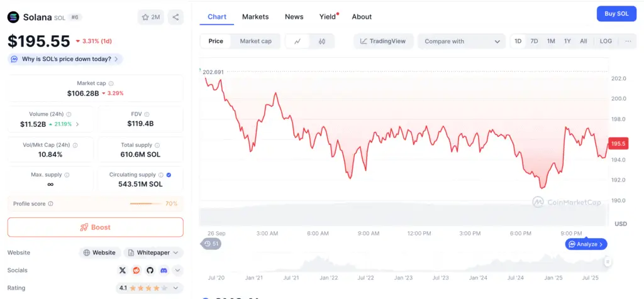
Task: Toggle LOG scale on chart
Action: pyautogui.click(x=606, y=41)
